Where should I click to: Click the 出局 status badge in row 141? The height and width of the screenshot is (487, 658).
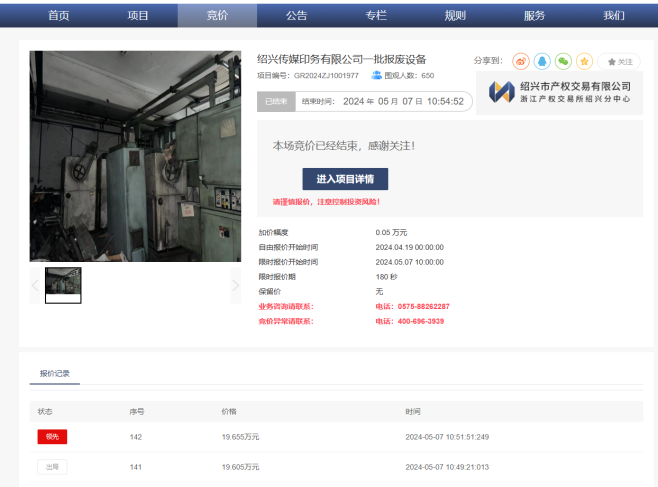[52, 467]
